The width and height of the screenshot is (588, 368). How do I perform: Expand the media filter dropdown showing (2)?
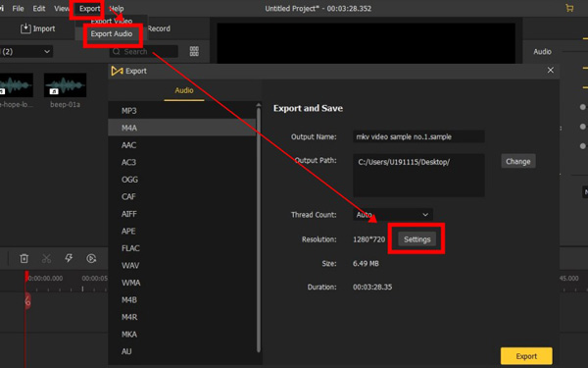coord(25,51)
